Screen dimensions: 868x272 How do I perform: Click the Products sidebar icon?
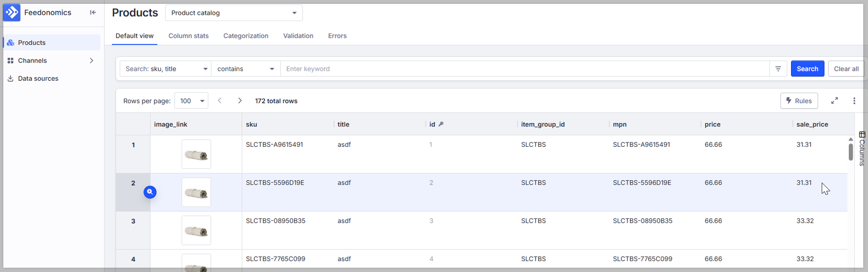11,43
